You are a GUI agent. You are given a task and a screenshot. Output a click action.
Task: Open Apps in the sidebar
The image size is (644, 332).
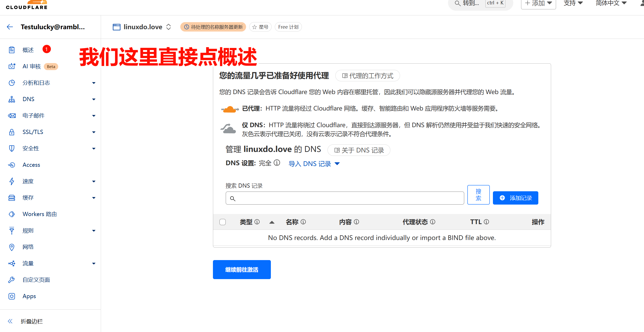pyautogui.click(x=29, y=296)
